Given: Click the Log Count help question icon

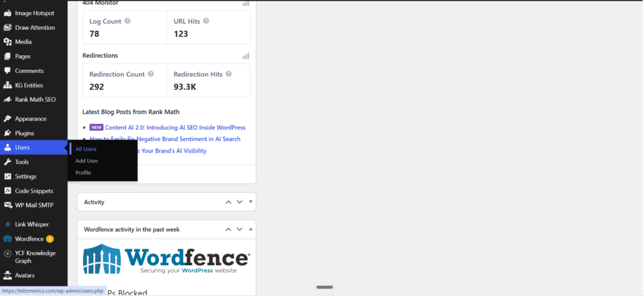Looking at the screenshot, I should click(x=127, y=21).
